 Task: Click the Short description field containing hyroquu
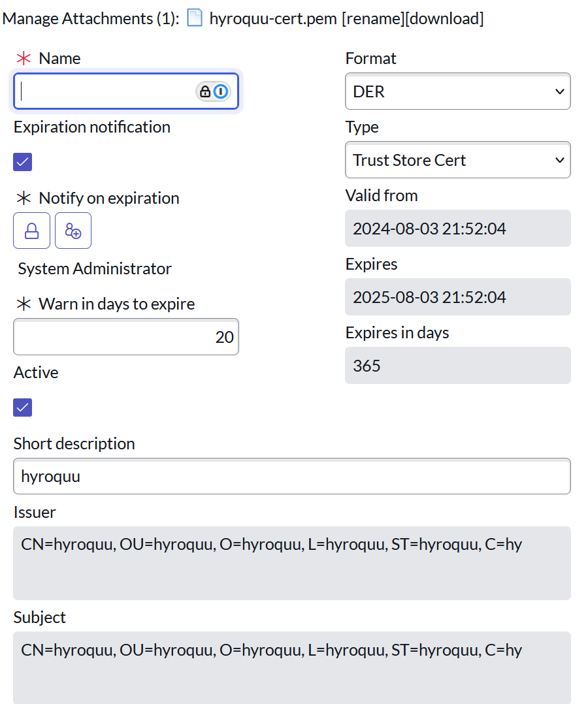pos(292,476)
